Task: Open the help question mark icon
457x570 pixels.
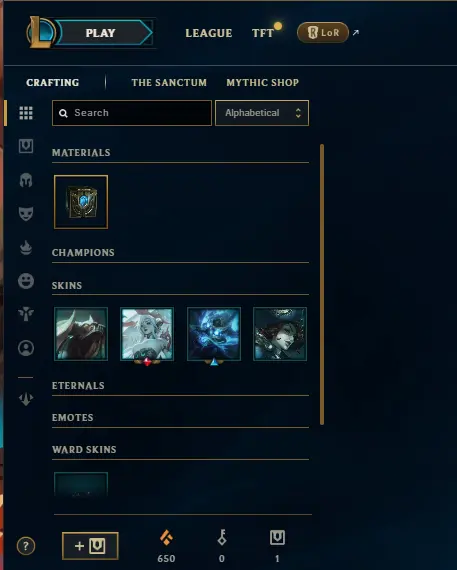Action: (x=26, y=546)
